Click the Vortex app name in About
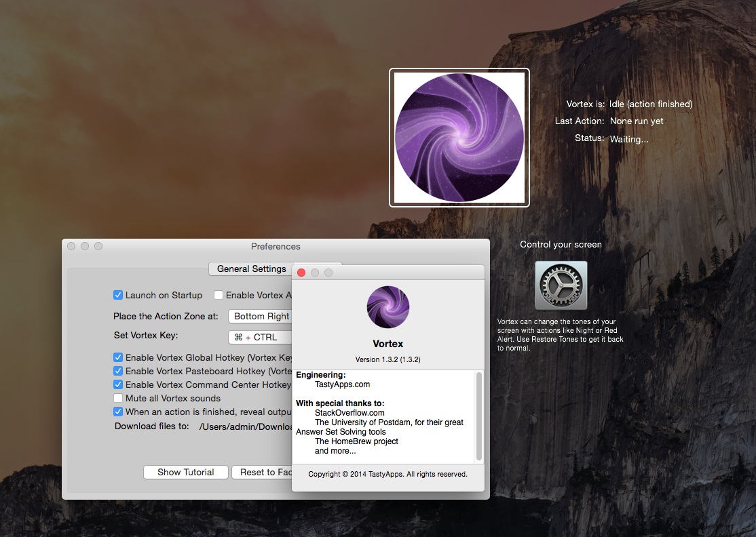The height and width of the screenshot is (537, 756). point(388,344)
